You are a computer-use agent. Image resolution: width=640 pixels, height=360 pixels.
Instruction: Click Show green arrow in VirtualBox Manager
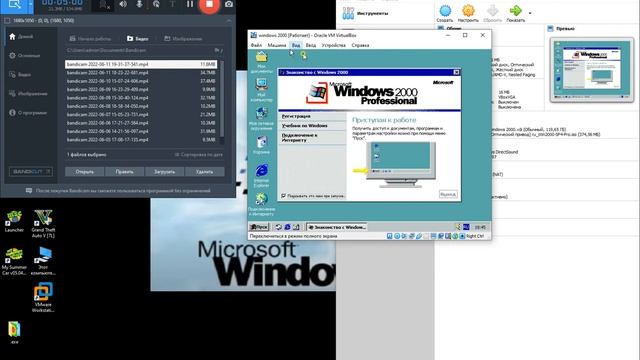(516, 13)
